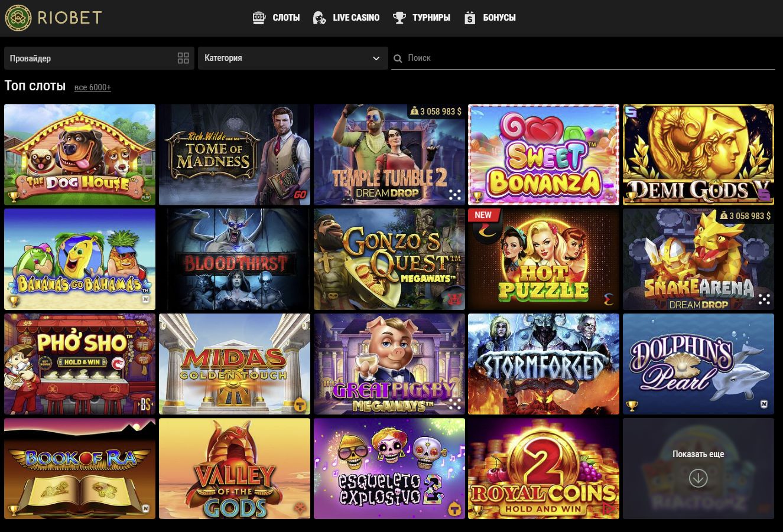Click the Категория chevron arrow
Viewport: 783px width, 532px height.
pyautogui.click(x=376, y=58)
